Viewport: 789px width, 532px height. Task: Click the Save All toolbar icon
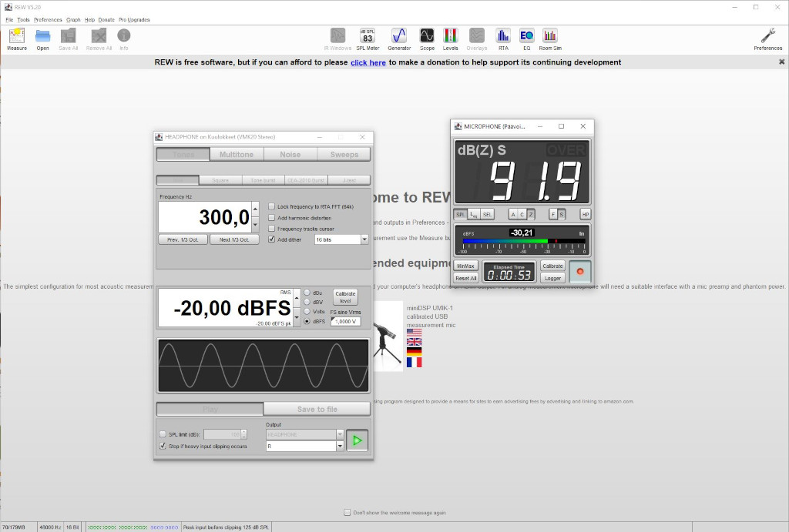click(x=69, y=39)
